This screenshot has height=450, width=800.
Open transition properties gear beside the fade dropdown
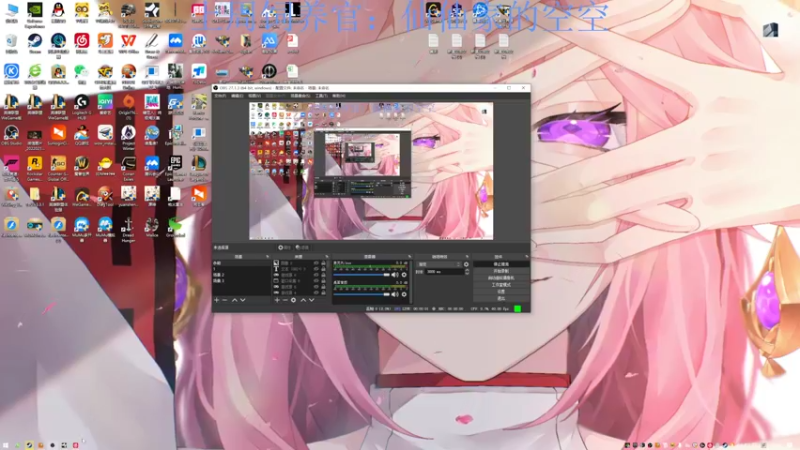466,264
